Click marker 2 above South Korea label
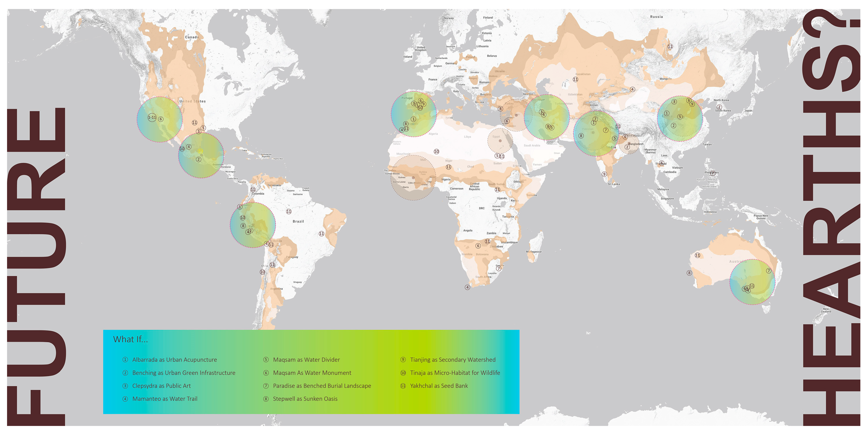The image size is (868, 433). point(719,107)
